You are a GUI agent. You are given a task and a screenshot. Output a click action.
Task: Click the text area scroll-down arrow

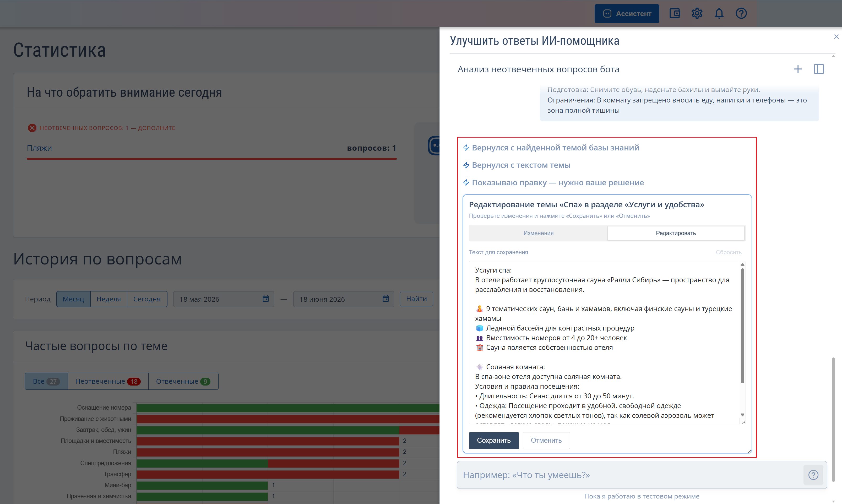point(742,415)
